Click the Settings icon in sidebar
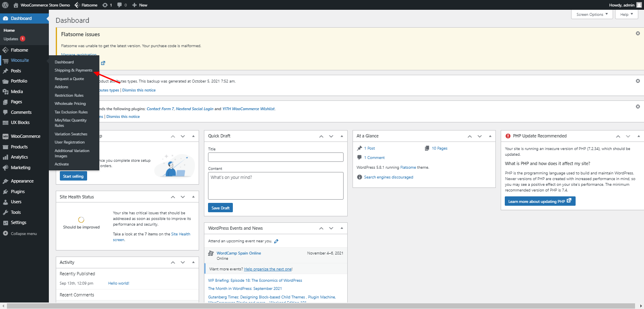This screenshot has width=644, height=309. (6, 222)
